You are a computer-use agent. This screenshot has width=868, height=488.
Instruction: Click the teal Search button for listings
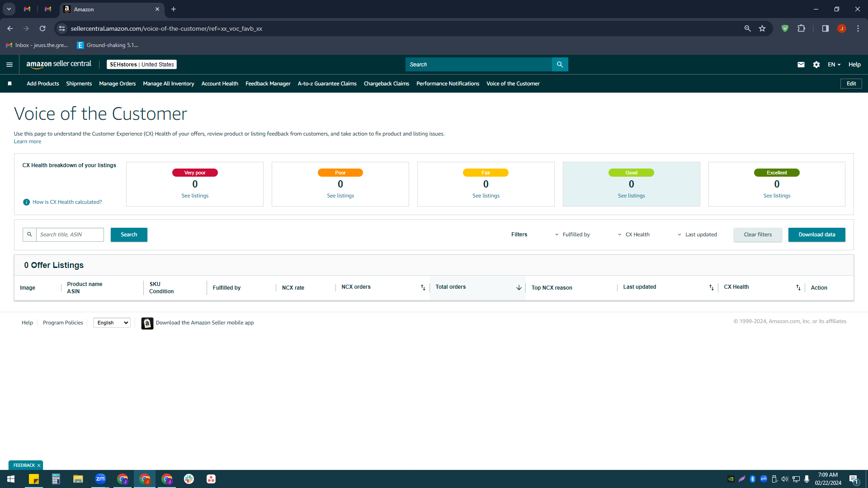(x=129, y=235)
